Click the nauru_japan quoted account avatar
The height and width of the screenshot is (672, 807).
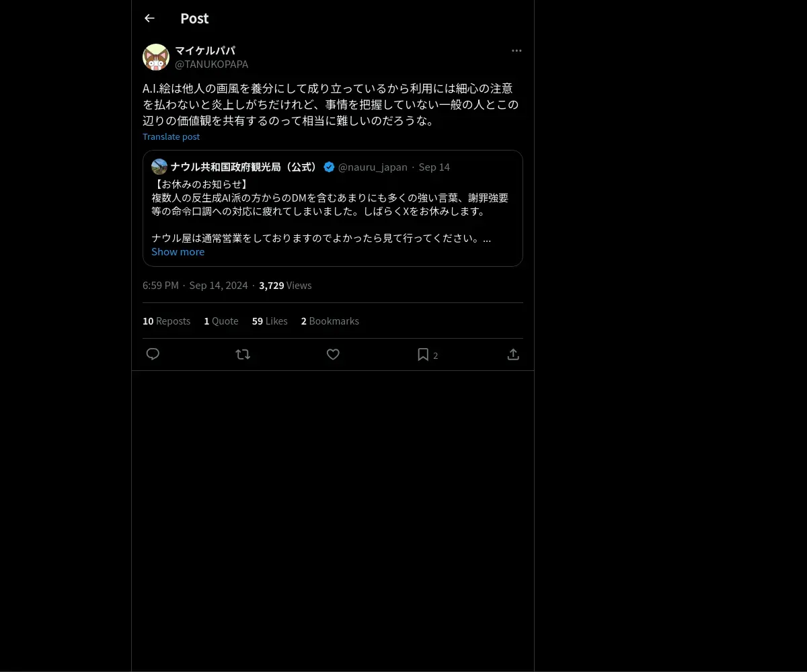click(x=159, y=167)
